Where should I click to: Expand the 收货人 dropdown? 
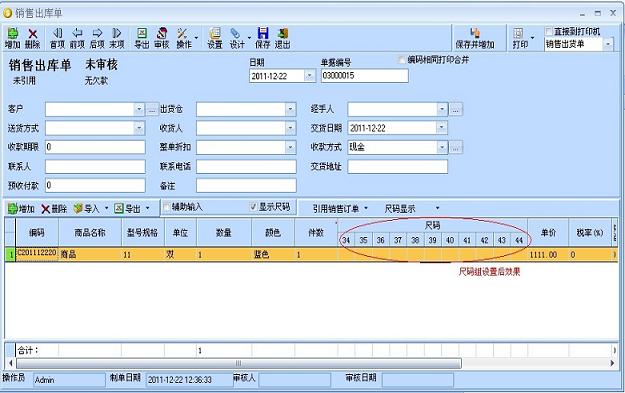pyautogui.click(x=290, y=128)
